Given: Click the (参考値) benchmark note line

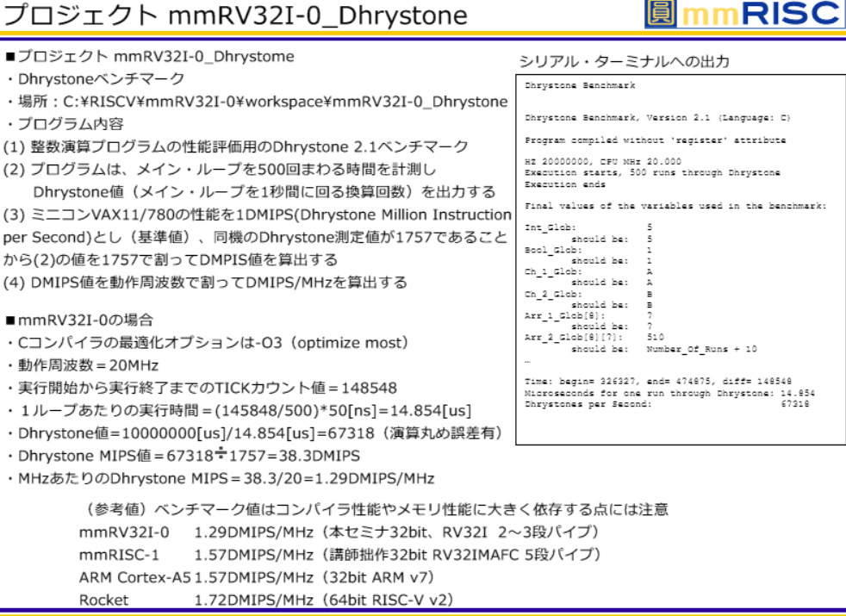Looking at the screenshot, I should click(376, 509).
